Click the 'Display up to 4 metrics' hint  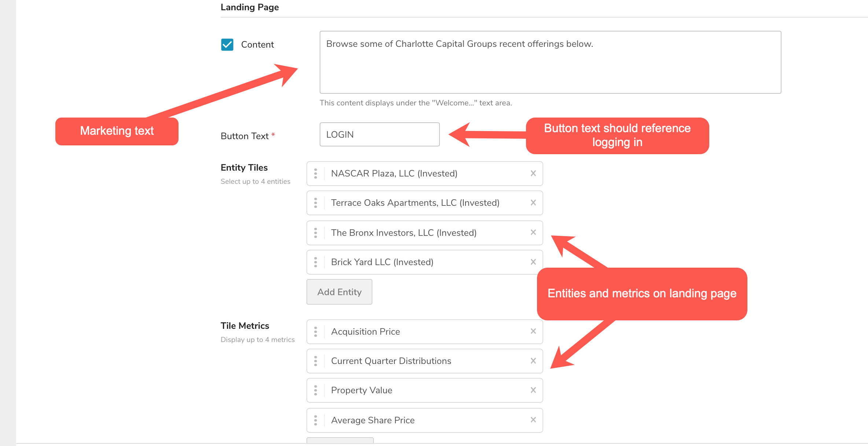point(258,340)
